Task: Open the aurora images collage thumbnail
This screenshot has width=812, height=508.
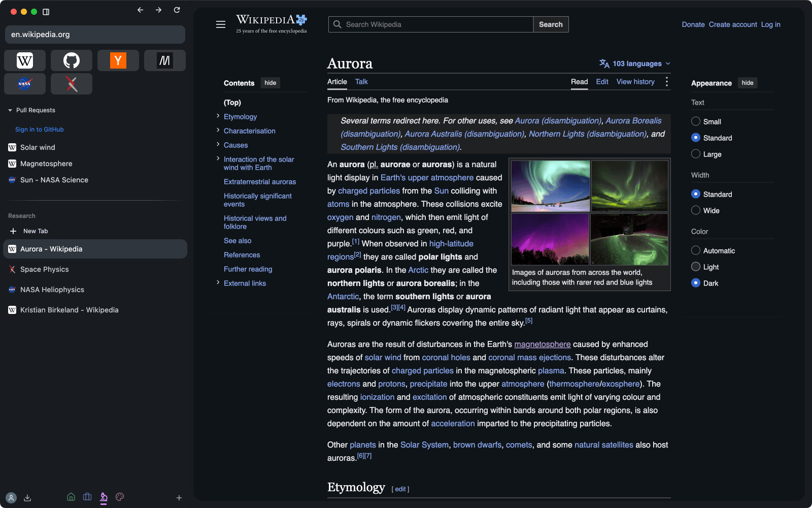Action: [590, 213]
